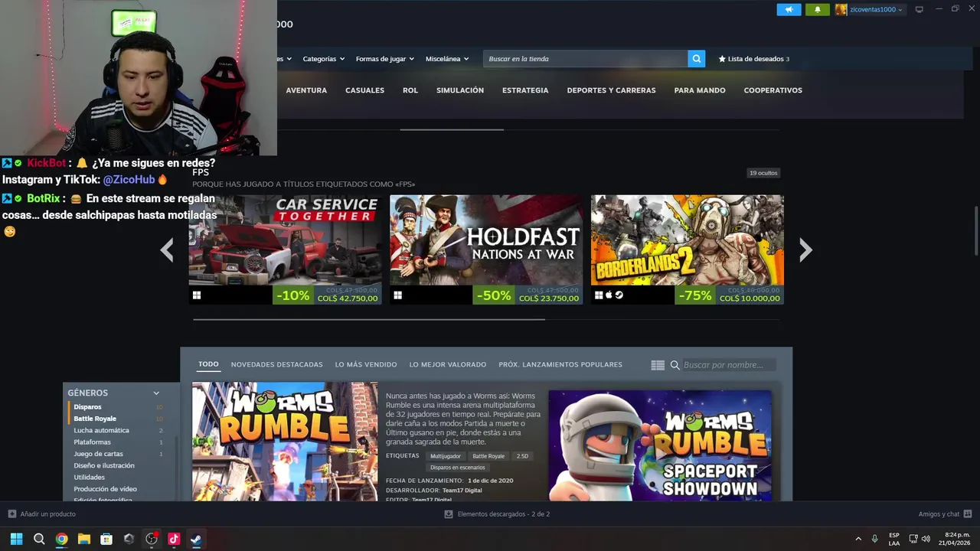Select the DEPORTES Y CARRERAS tab
Viewport: 980px width, 551px height.
tap(611, 90)
